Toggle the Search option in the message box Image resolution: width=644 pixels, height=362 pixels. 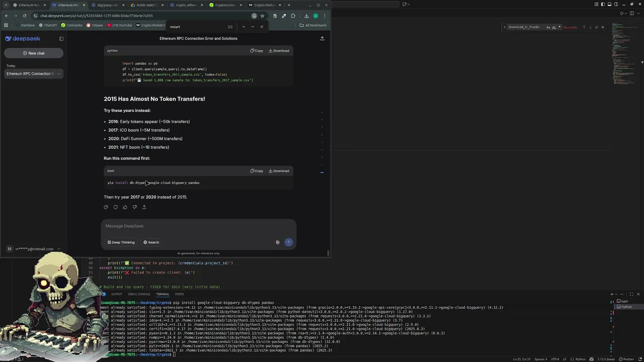[x=151, y=242]
